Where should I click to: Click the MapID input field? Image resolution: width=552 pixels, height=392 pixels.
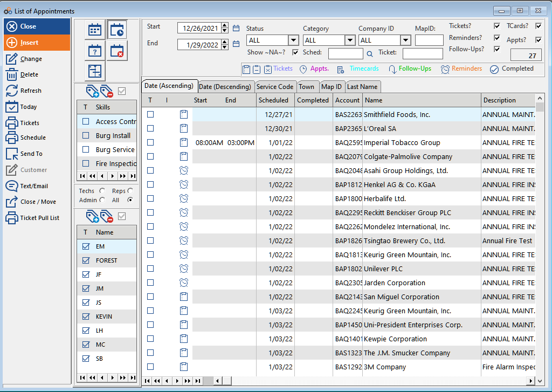point(429,40)
